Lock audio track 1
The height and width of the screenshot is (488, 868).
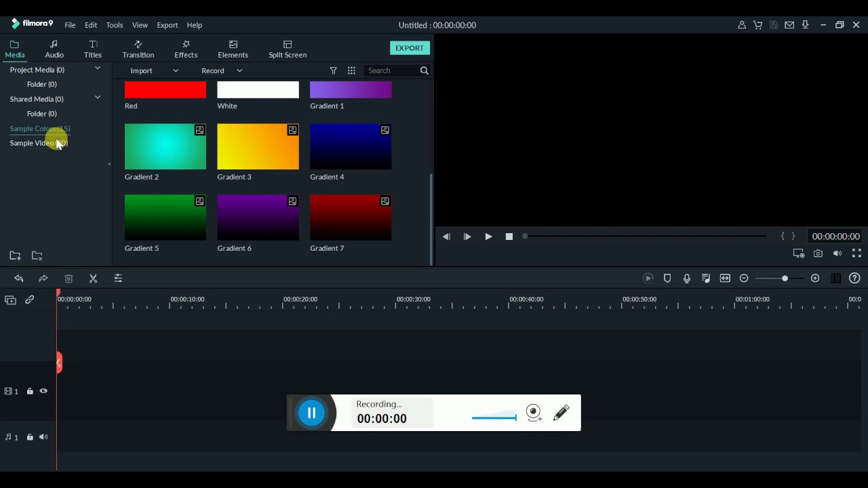pos(30,437)
